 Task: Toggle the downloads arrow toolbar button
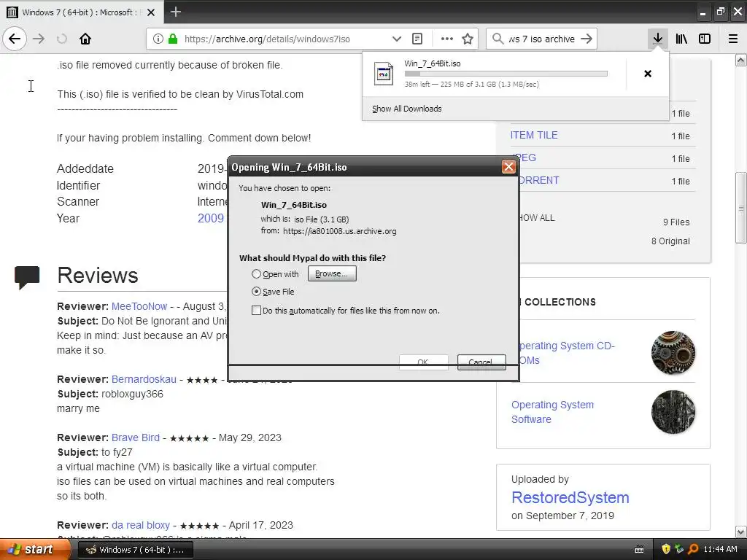point(657,39)
